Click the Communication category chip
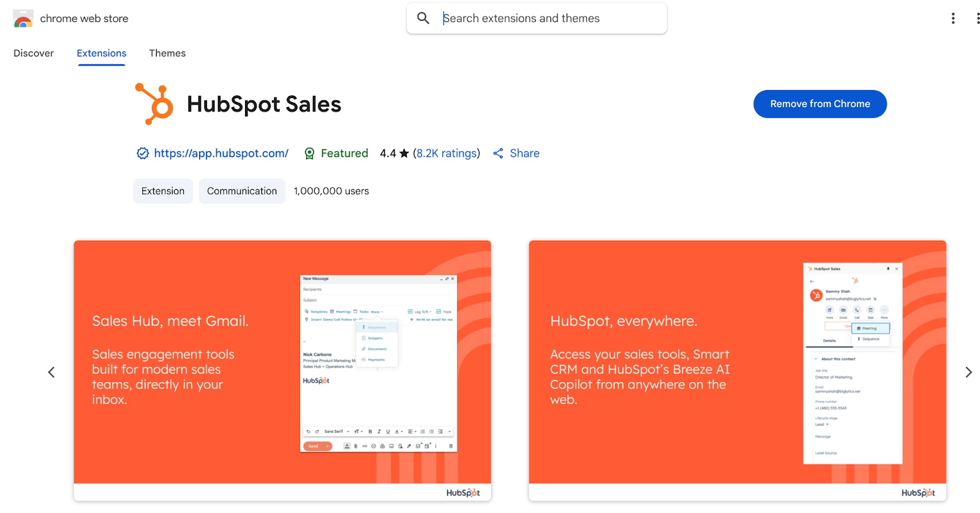 242,191
